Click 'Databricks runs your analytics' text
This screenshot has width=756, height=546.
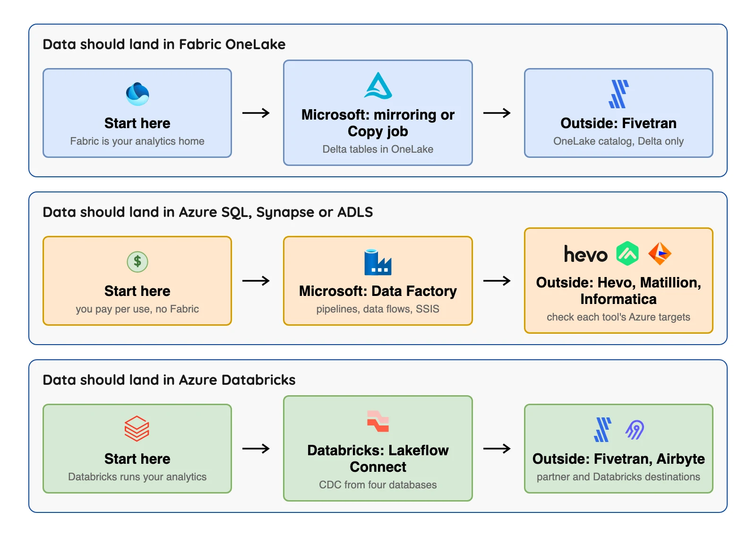137,477
